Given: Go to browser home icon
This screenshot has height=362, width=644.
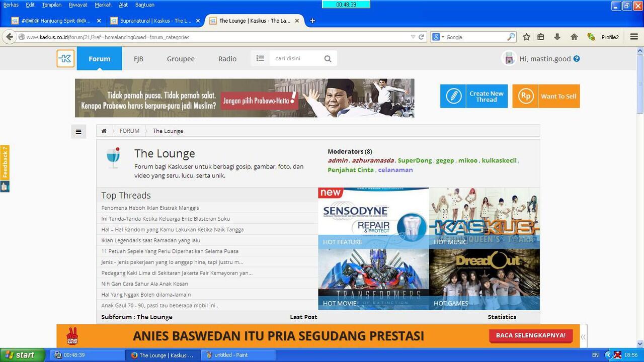Looking at the screenshot, I should [574, 37].
